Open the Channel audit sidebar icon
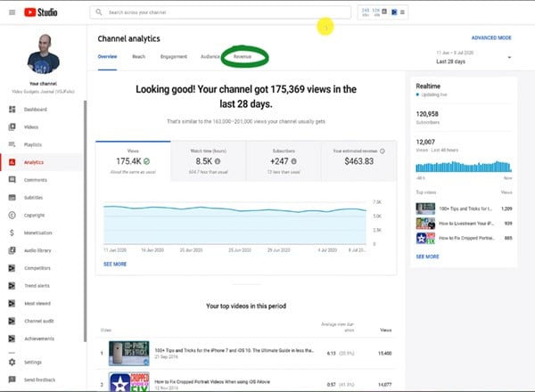Viewport: 535px width, 392px height. (x=12, y=321)
